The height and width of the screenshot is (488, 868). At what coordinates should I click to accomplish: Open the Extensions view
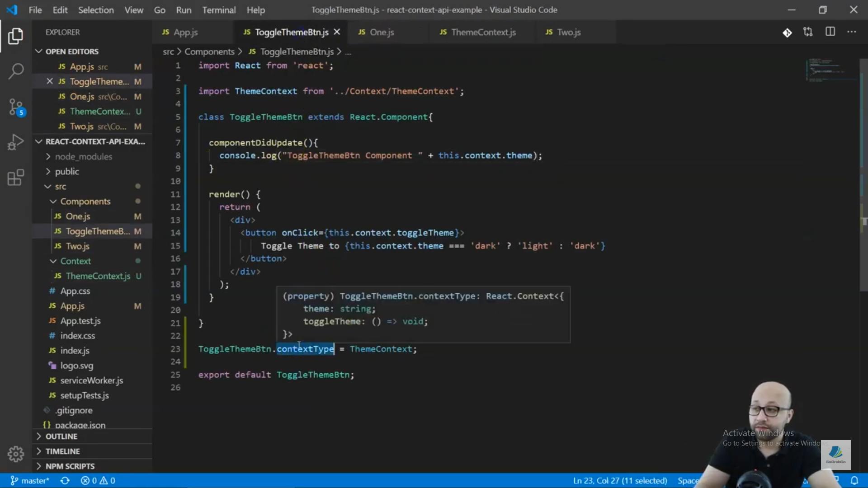pos(15,177)
